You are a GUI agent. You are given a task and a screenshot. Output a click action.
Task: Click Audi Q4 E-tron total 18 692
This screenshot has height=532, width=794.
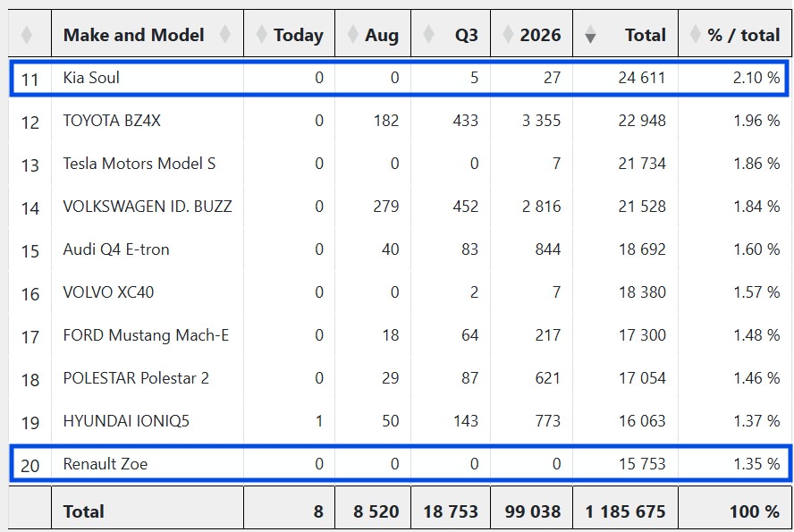tap(642, 249)
